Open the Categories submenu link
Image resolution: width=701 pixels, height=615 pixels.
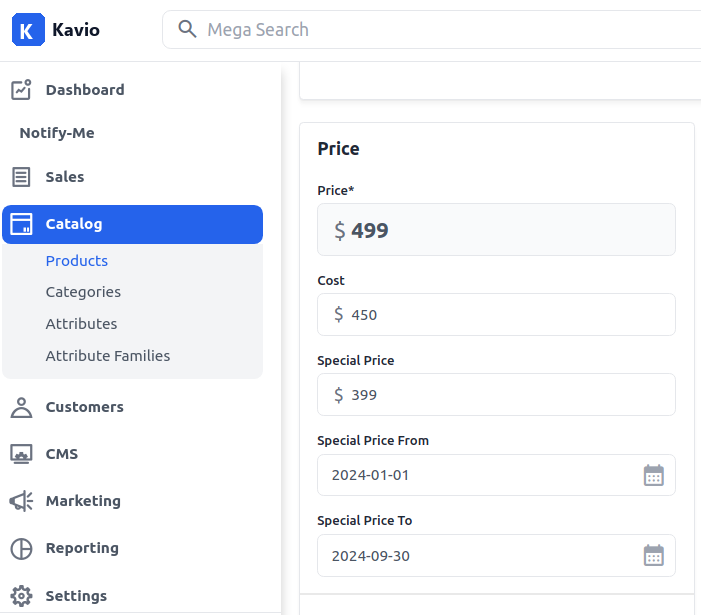pos(83,292)
